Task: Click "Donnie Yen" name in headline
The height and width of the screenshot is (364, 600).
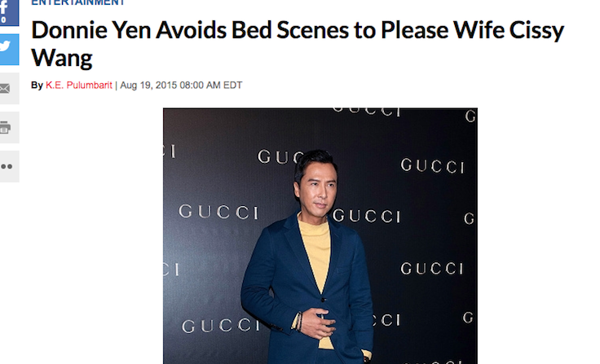Action: coord(90,30)
